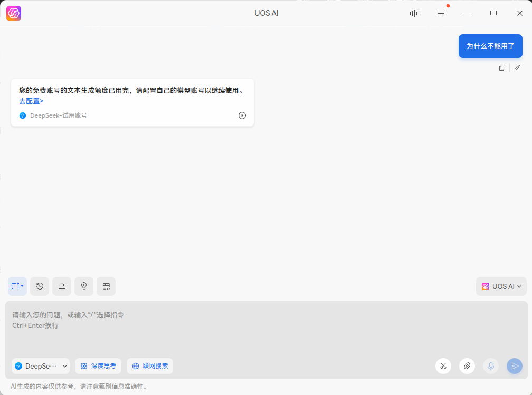532x395 pixels.
Task: Click the lightbulb prompt ideas icon
Action: [84, 286]
